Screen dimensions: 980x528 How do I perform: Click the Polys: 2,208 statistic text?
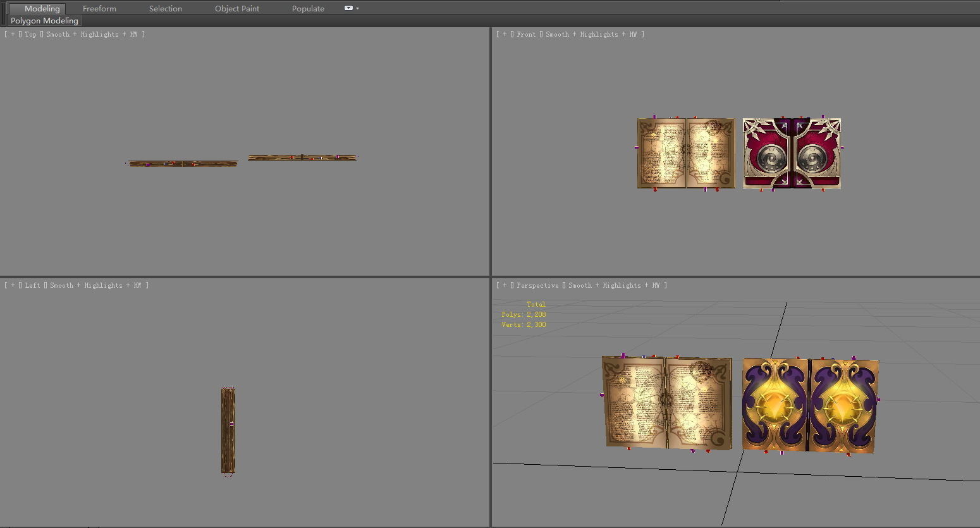point(524,314)
